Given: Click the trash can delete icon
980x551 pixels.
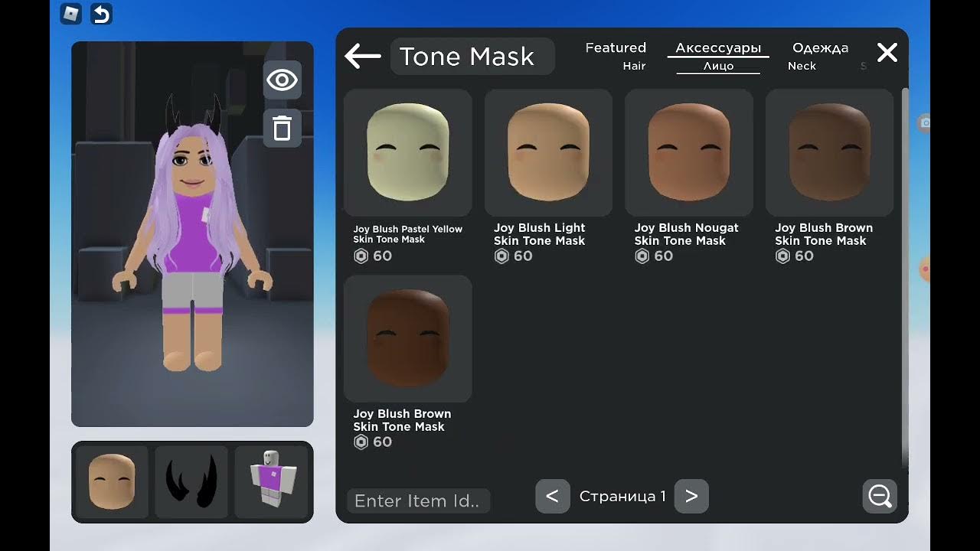Looking at the screenshot, I should click(282, 128).
